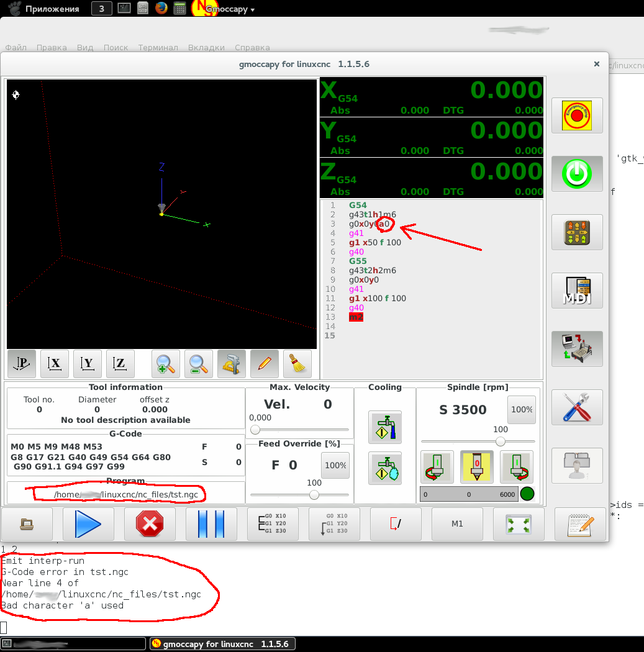The height and width of the screenshot is (652, 644).
Task: Zoom in the preview
Action: (165, 364)
